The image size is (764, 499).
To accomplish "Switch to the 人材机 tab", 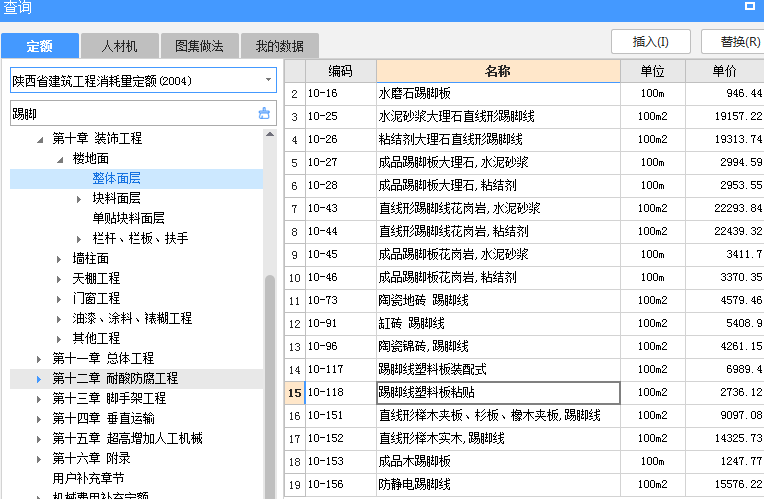I will (x=119, y=46).
